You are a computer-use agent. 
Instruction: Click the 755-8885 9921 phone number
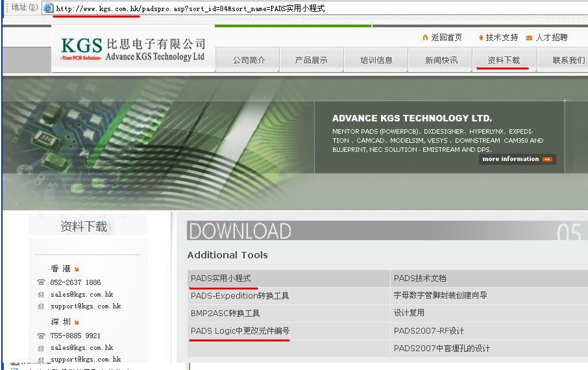coord(75,336)
